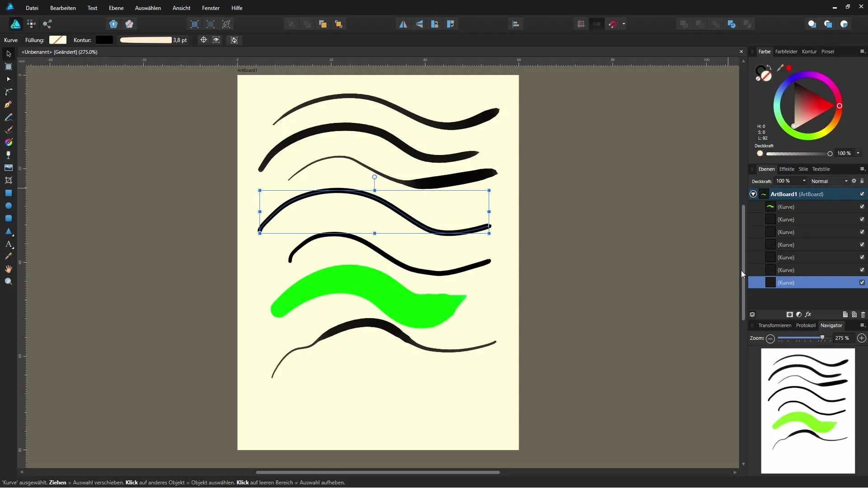Open Ebenen panel options menu
The height and width of the screenshot is (488, 868).
pos(862,169)
